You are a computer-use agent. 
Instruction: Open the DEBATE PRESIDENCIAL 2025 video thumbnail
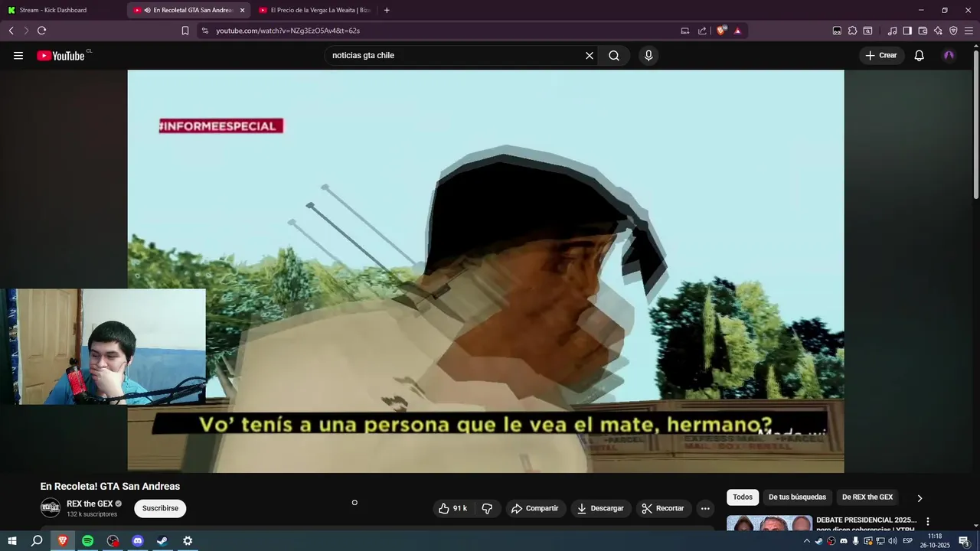click(769, 523)
